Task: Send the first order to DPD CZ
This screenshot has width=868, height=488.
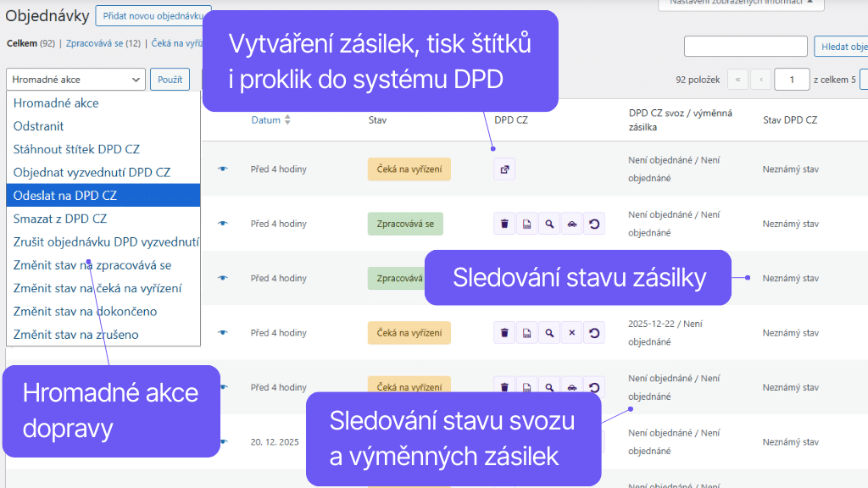Action: [504, 169]
